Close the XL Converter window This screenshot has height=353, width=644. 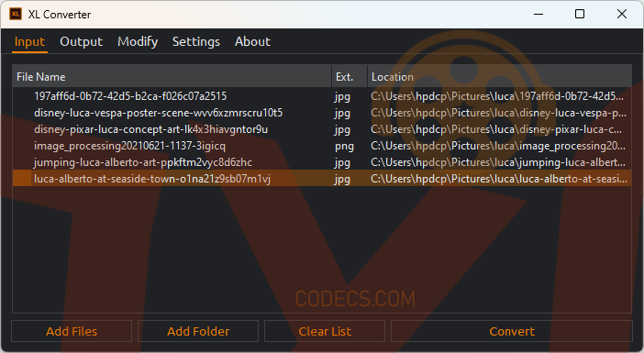pos(622,14)
